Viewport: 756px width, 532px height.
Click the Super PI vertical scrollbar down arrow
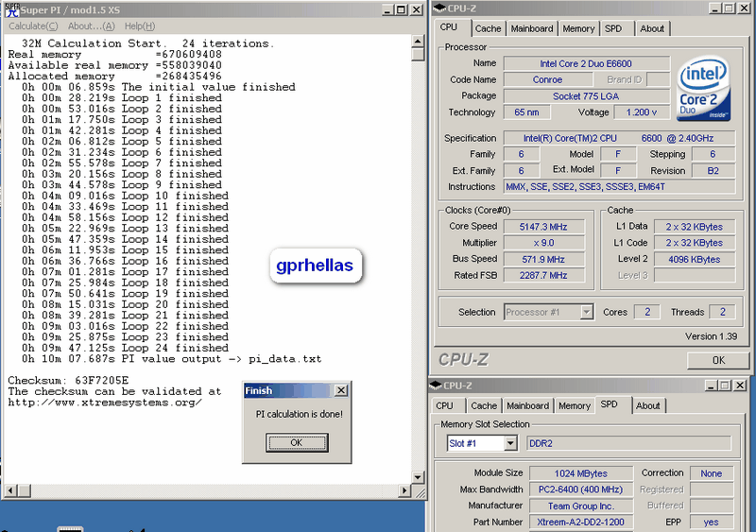tap(418, 477)
